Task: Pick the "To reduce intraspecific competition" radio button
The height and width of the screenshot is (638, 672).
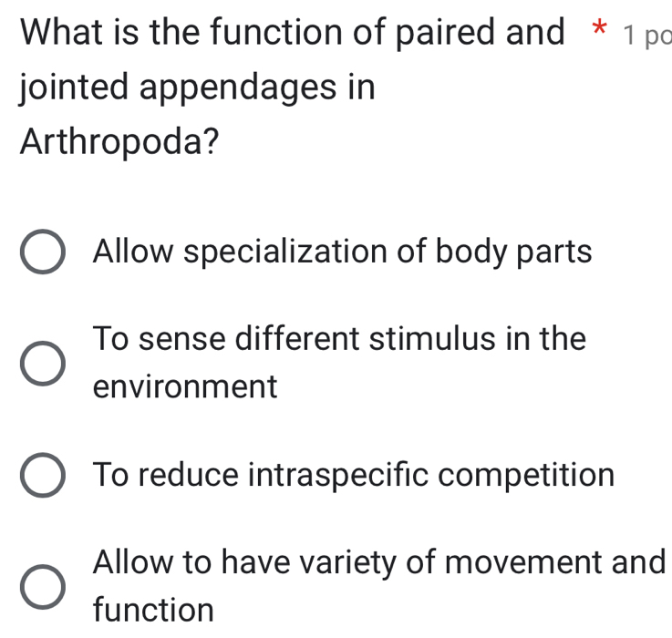Action: pos(43,477)
